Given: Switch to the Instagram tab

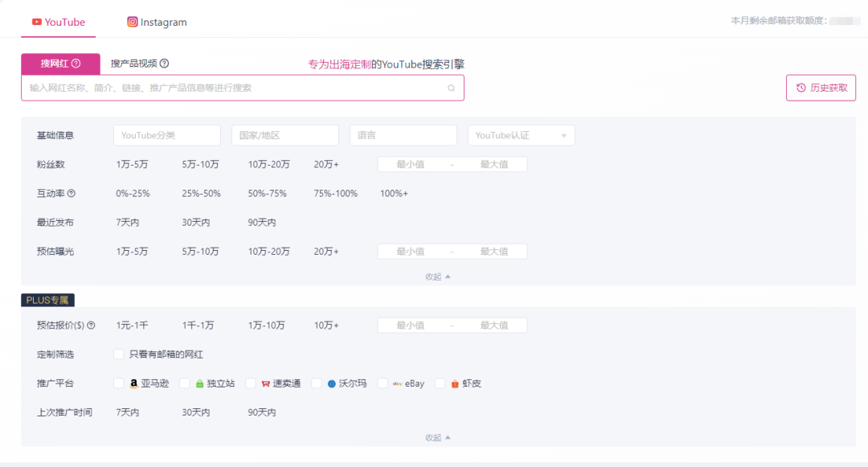Looking at the screenshot, I should (156, 22).
